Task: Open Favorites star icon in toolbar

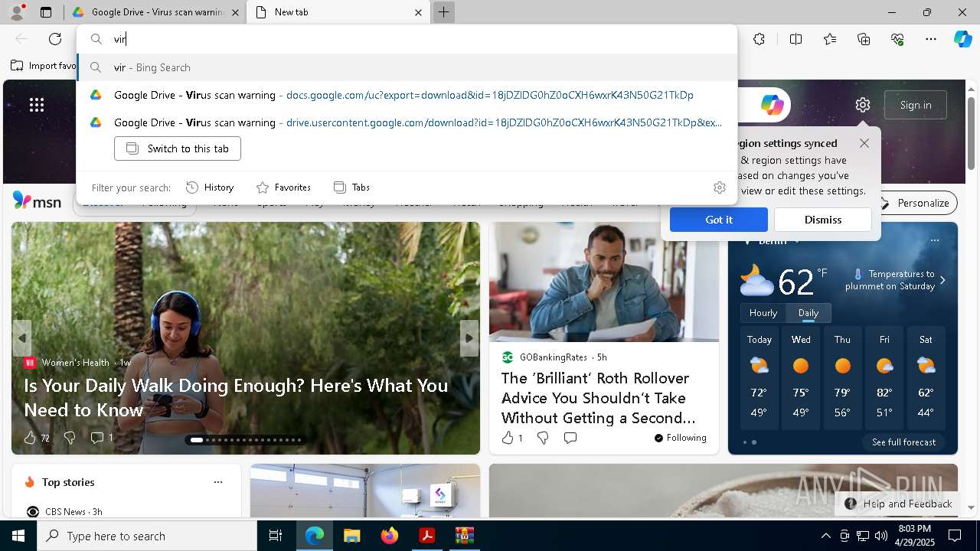Action: pyautogui.click(x=830, y=39)
